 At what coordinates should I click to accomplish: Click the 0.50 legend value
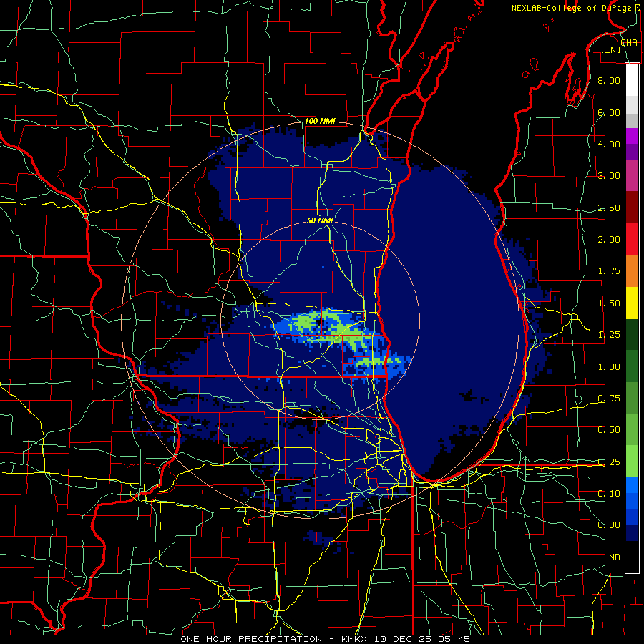tap(608, 430)
